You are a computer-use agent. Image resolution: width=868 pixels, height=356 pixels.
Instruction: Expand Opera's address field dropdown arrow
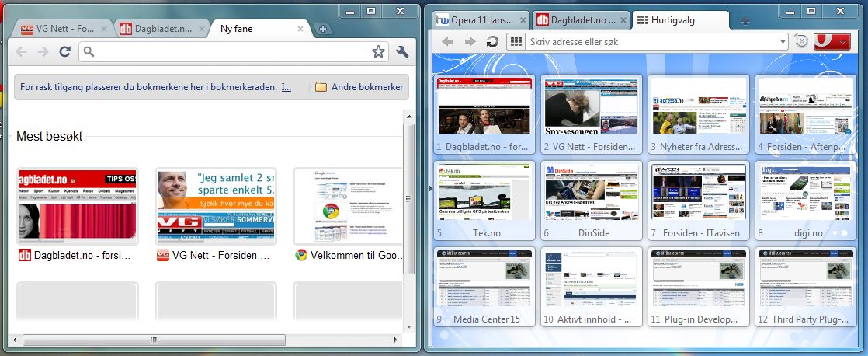pyautogui.click(x=782, y=42)
